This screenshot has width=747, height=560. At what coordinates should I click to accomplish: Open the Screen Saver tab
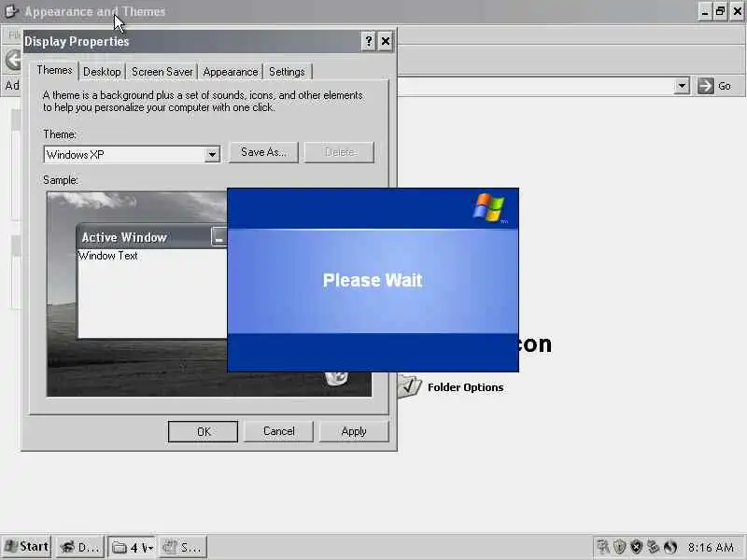click(x=162, y=72)
